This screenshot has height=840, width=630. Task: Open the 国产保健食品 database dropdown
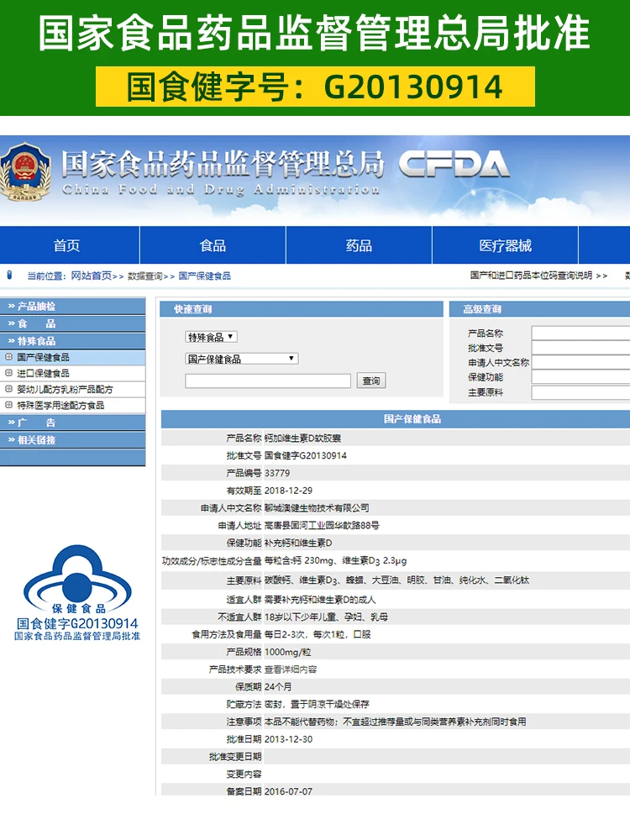[x=242, y=359]
